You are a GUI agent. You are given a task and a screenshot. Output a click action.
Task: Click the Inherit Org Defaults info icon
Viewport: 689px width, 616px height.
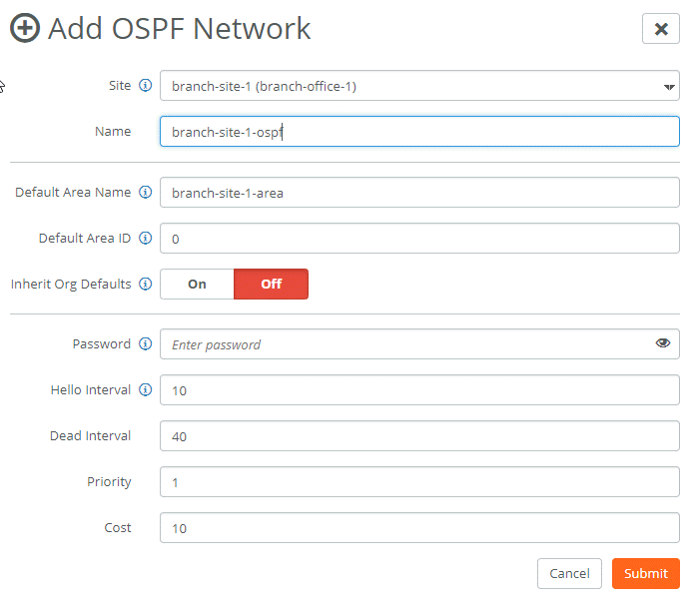146,284
